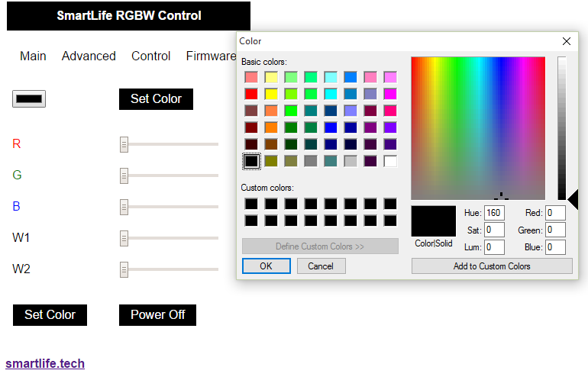Switch to the Control tab
This screenshot has width=588, height=380.
pyautogui.click(x=150, y=56)
